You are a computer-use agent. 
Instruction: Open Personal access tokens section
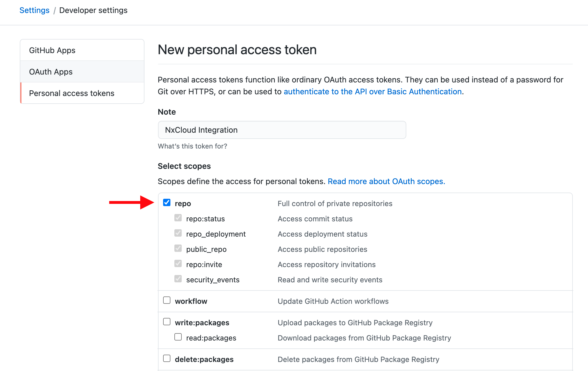tap(72, 93)
